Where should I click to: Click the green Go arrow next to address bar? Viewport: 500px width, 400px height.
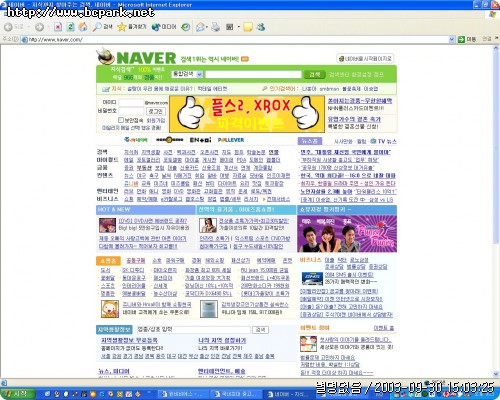[x=461, y=39]
